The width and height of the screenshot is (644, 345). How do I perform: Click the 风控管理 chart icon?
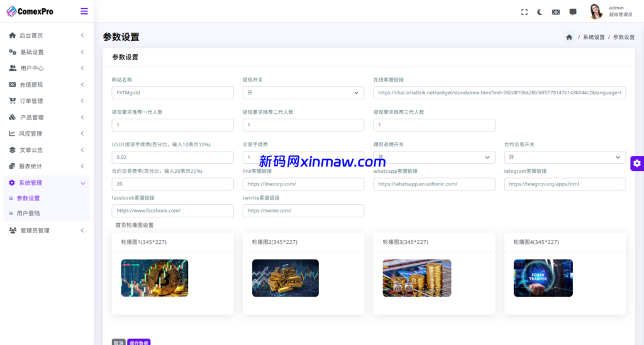[12, 133]
